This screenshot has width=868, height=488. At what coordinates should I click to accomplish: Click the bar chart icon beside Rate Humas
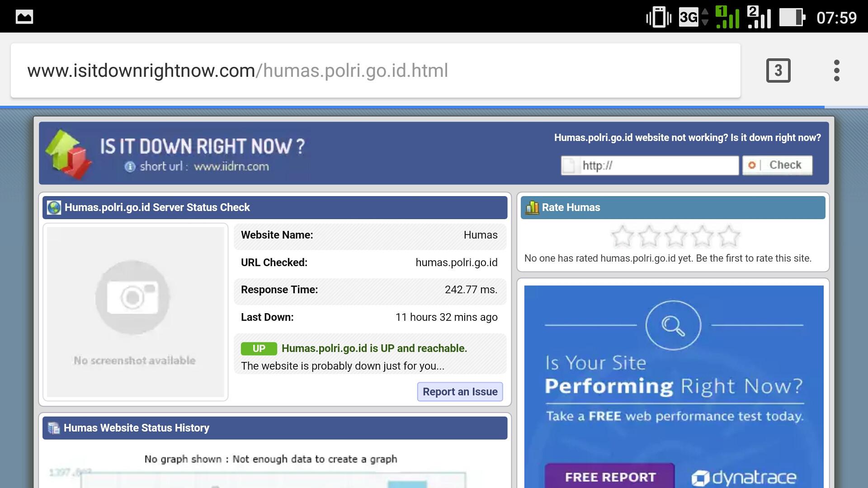point(532,207)
